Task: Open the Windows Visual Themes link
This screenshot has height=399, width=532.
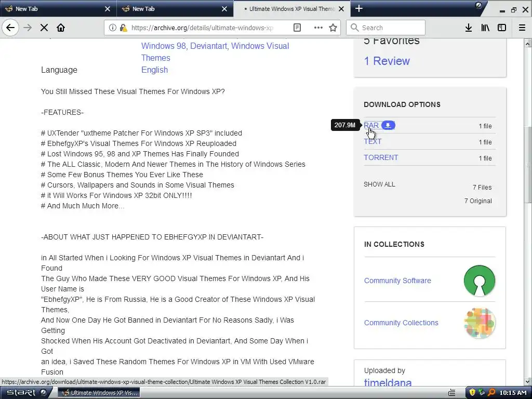Action: tap(215, 52)
